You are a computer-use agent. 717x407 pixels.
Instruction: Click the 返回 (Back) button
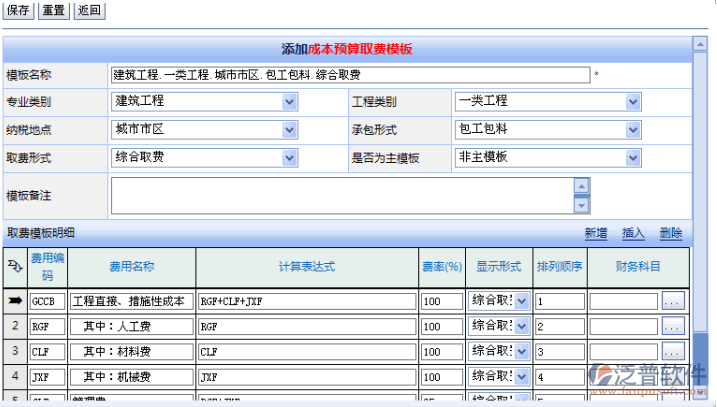89,11
